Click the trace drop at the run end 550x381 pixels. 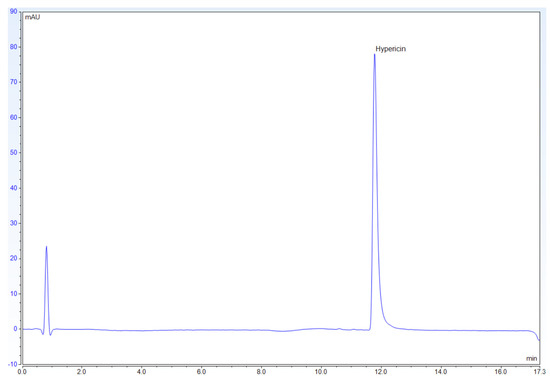pyautogui.click(x=537, y=335)
